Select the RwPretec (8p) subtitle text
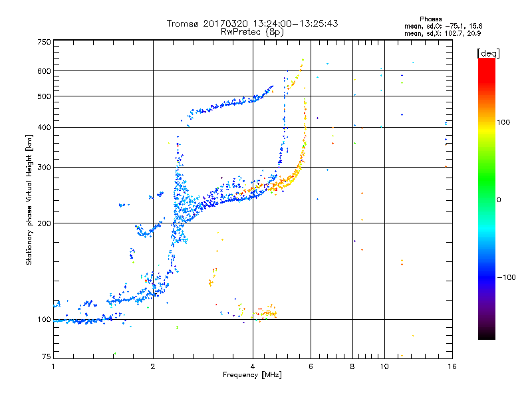 252,32
